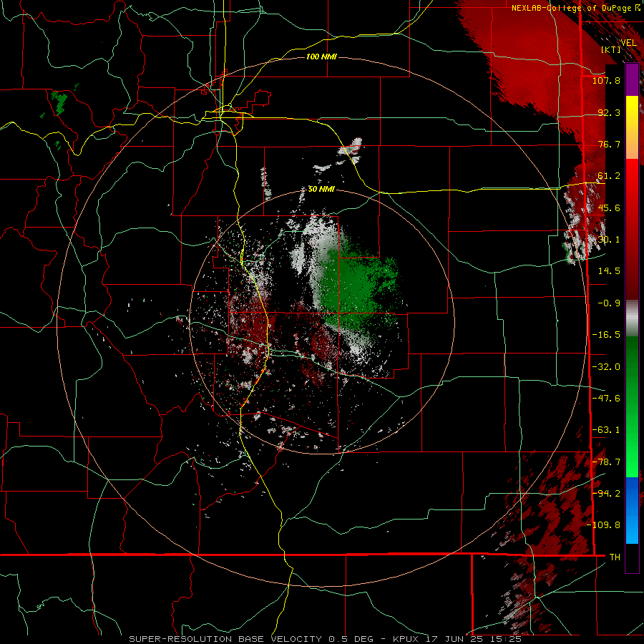Select the 76.7 value on velocity scale
This screenshot has width=644, height=644.
point(609,144)
